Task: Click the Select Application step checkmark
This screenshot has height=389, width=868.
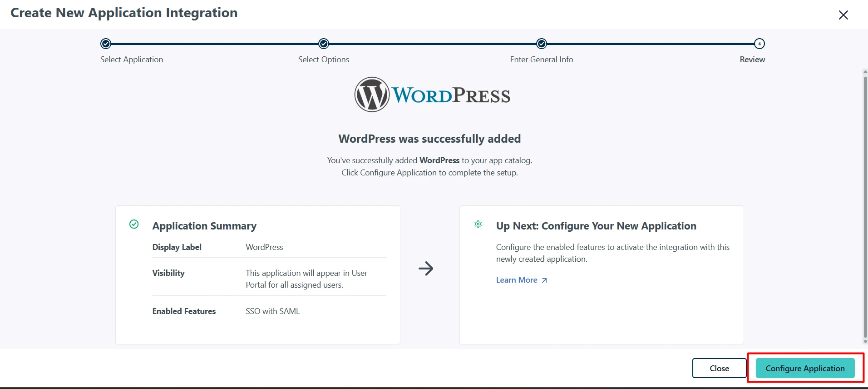Action: point(106,44)
